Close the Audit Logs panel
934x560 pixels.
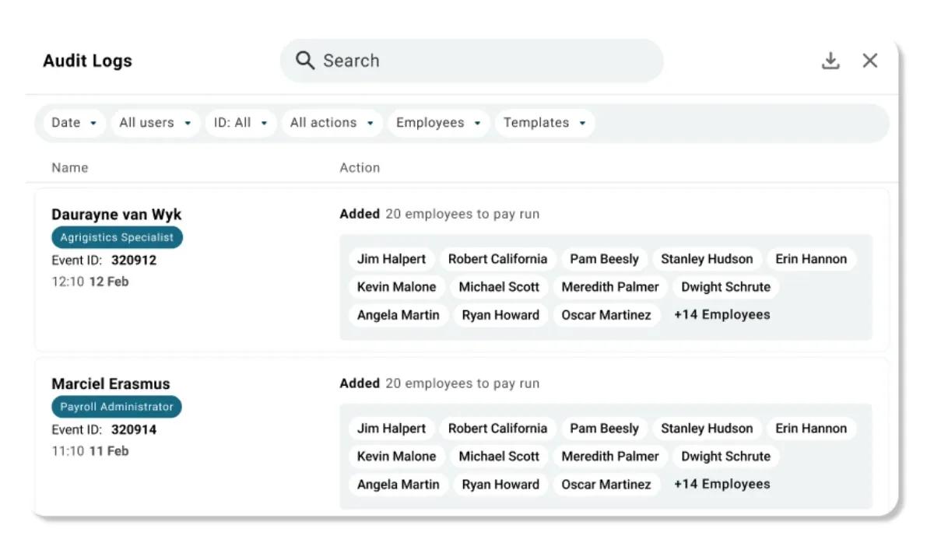(869, 60)
